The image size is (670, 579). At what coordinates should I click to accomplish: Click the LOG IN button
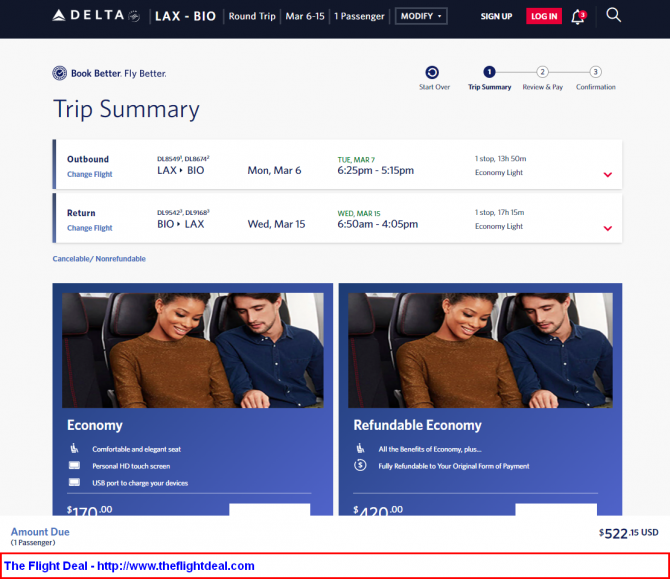pos(544,16)
